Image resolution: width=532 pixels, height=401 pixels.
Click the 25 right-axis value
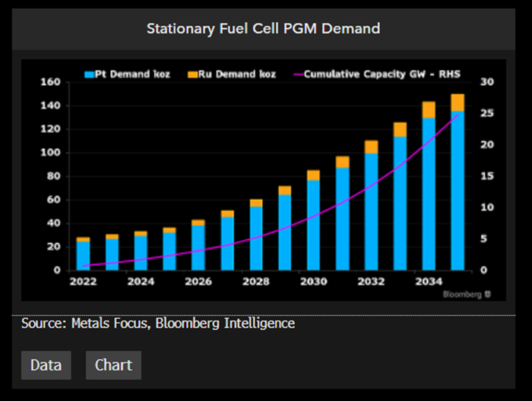487,113
